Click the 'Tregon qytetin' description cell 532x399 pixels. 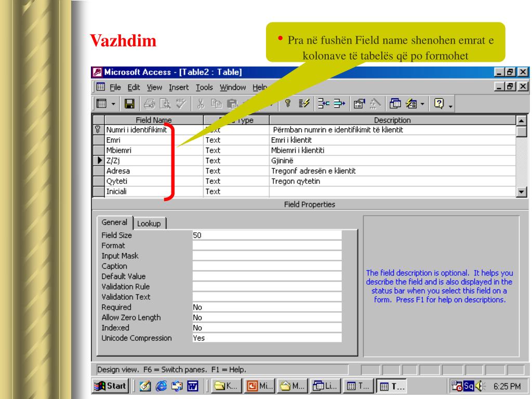(393, 181)
